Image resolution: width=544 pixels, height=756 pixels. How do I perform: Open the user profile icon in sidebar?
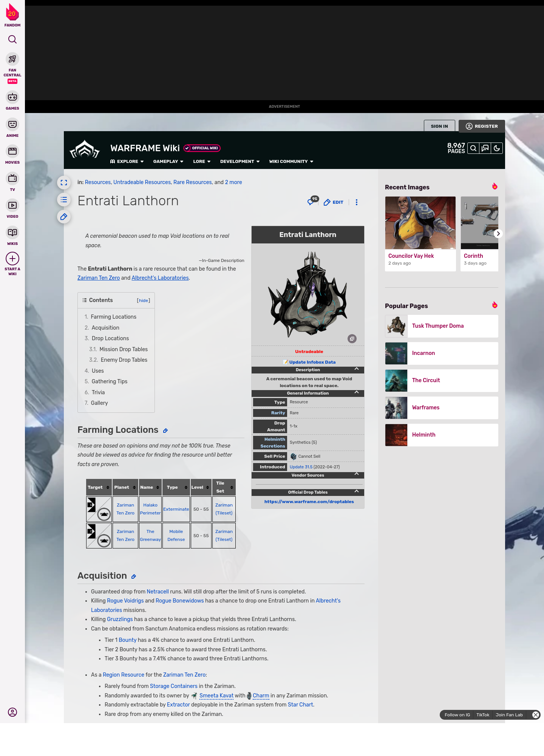click(12, 712)
